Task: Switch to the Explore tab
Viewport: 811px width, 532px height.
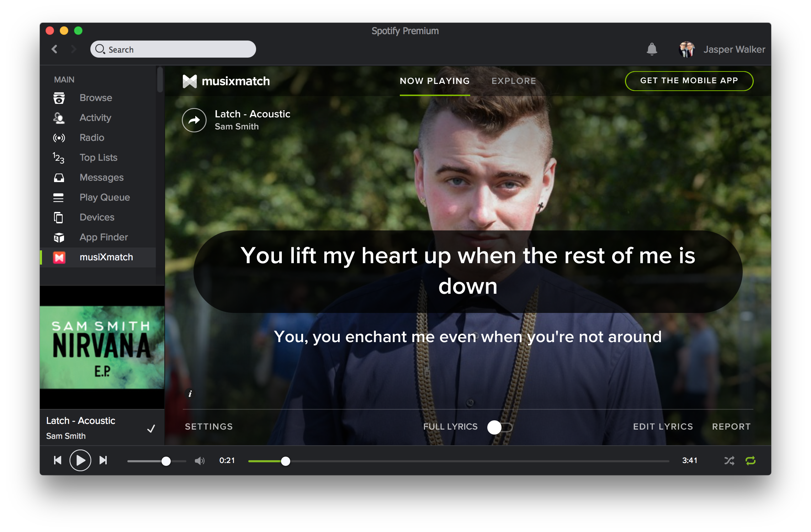Action: [x=514, y=81]
